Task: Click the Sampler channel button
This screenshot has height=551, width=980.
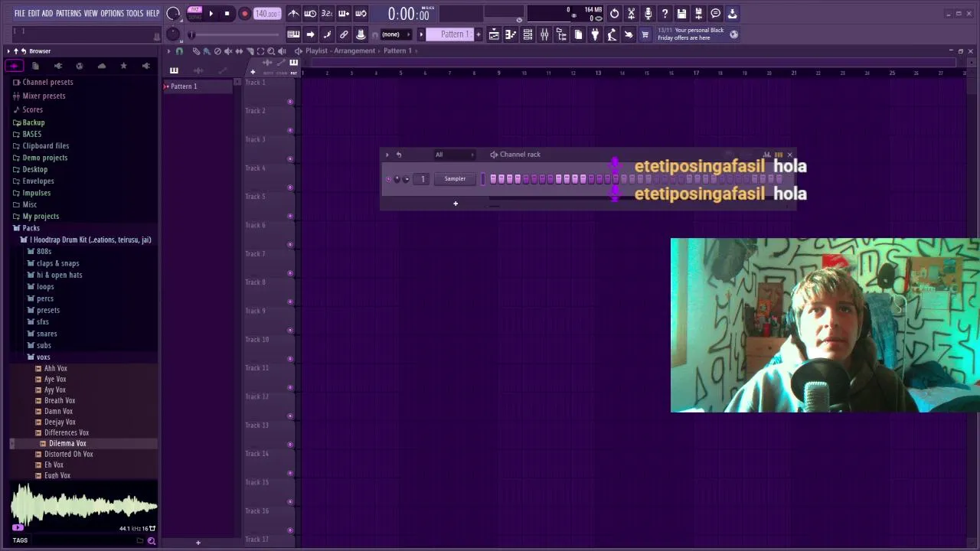Action: (455, 179)
